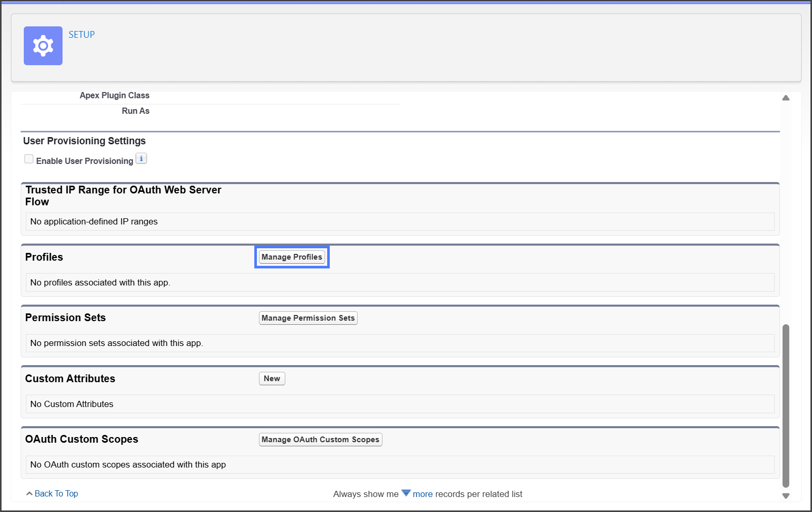Click the scrollbar down arrow
The width and height of the screenshot is (812, 512).
(786, 496)
